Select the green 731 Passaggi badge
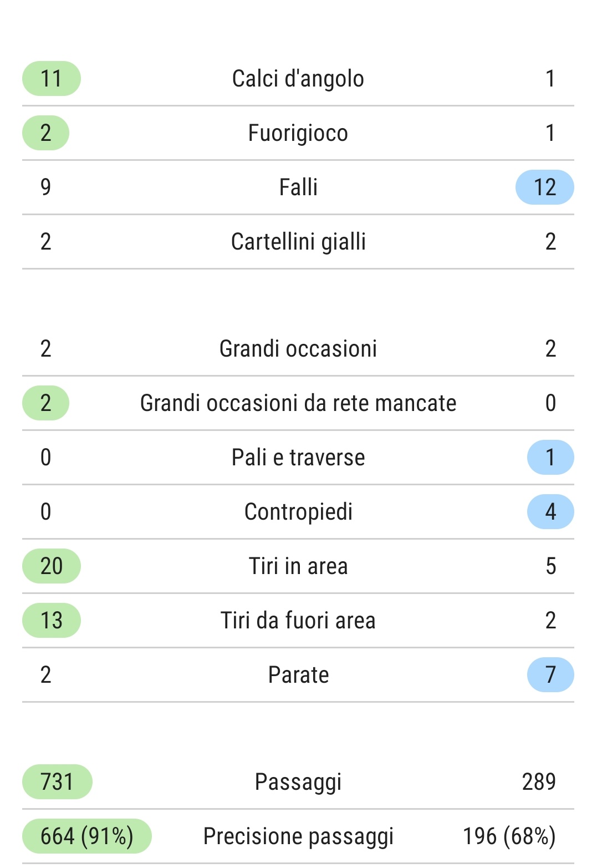Viewport: 597px width, 868px height. 57,781
